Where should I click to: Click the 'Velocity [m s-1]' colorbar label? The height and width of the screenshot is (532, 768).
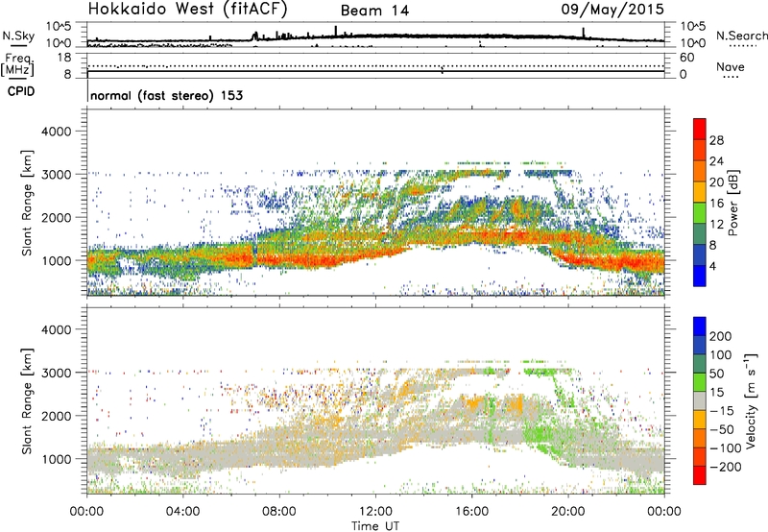click(x=750, y=400)
